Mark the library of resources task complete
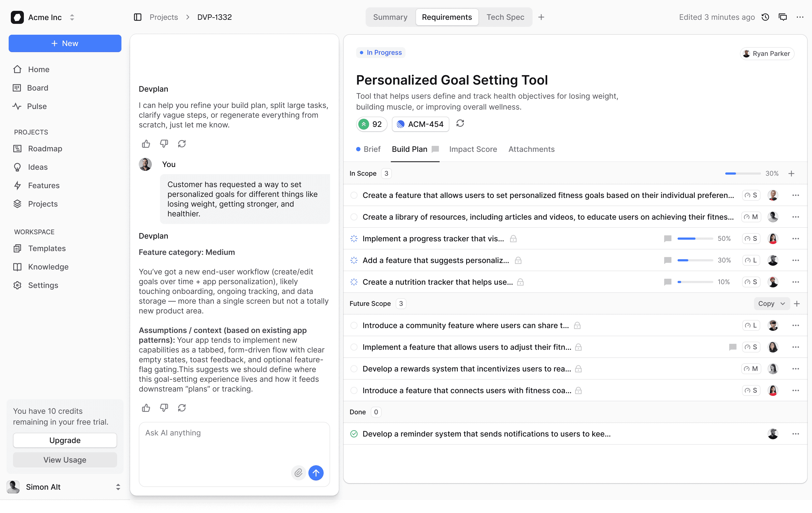 pos(354,217)
